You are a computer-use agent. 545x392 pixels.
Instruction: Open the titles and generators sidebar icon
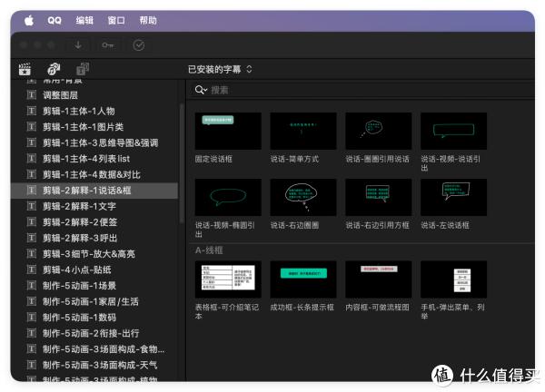(x=83, y=69)
